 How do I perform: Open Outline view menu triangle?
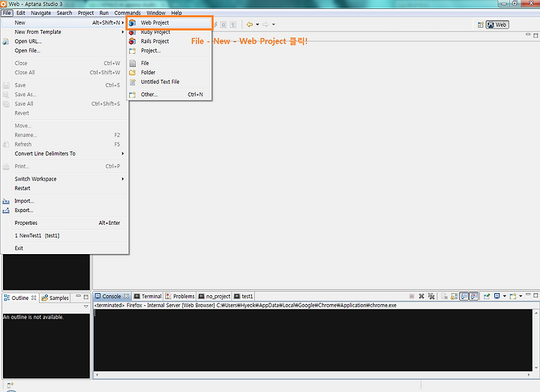pos(86,307)
